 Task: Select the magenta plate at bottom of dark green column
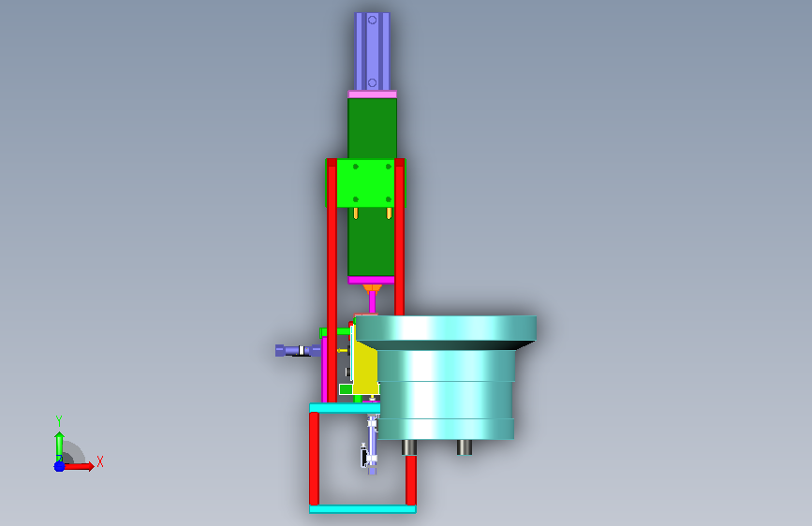pos(371,280)
